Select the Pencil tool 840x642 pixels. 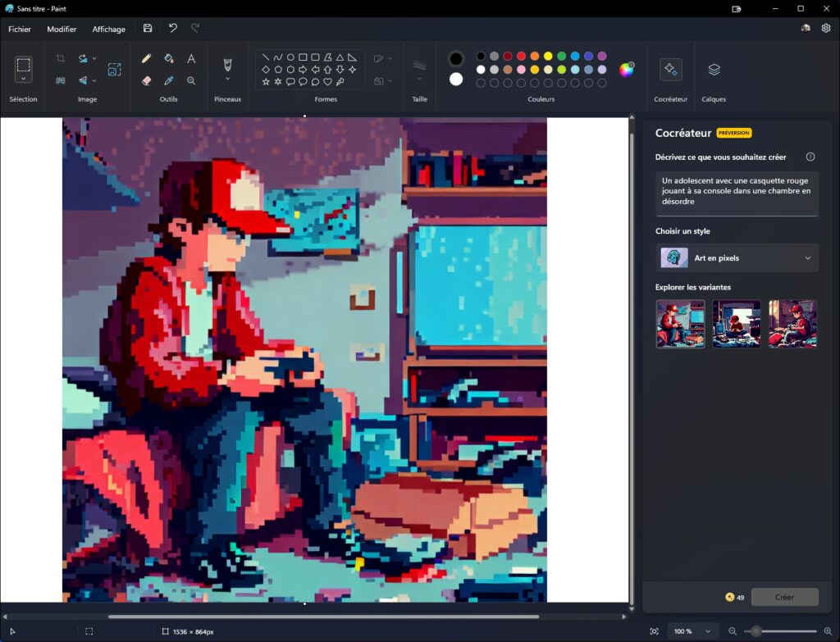tap(146, 58)
